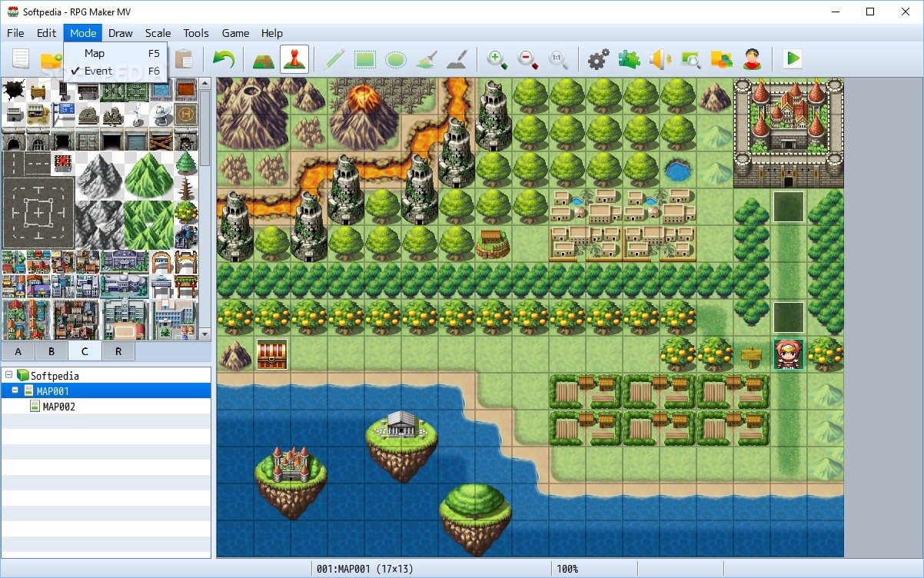Click the Zoom In magnifier icon

click(497, 59)
